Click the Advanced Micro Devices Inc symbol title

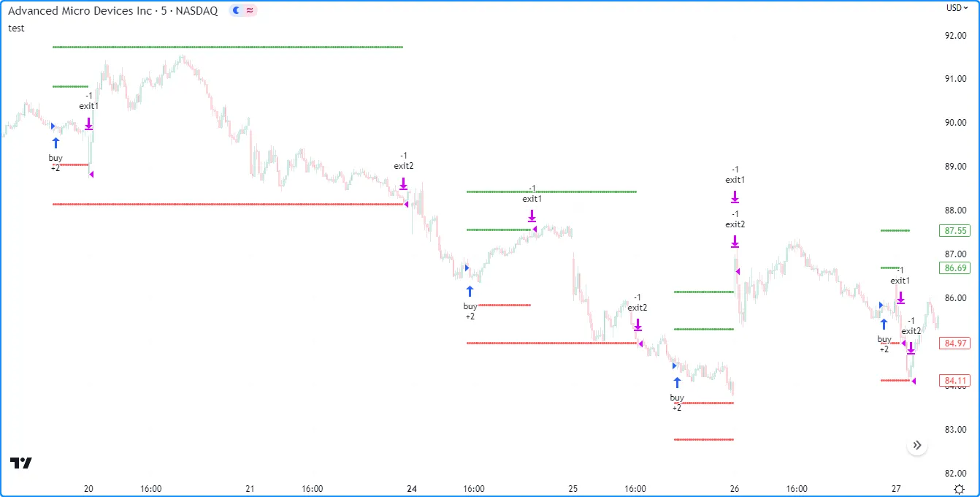tap(112, 11)
